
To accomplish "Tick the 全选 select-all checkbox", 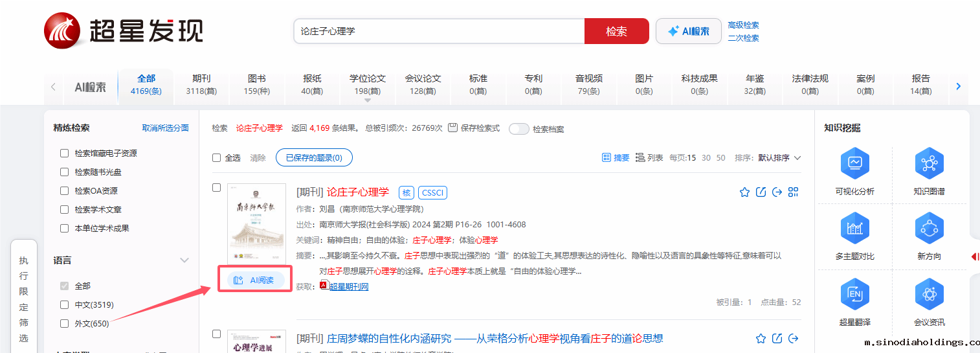I will click(x=217, y=158).
